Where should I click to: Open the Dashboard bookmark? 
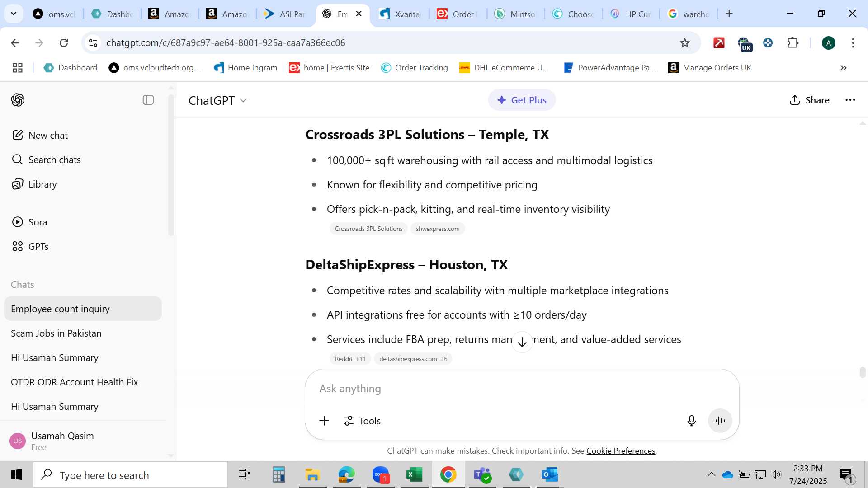[x=71, y=68]
